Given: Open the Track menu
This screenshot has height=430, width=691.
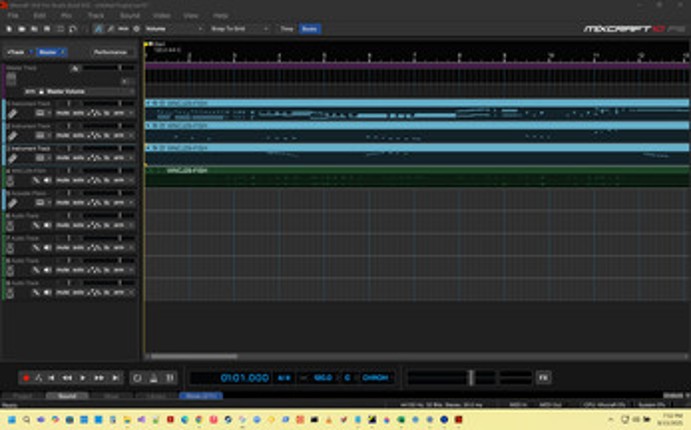Looking at the screenshot, I should (96, 15).
